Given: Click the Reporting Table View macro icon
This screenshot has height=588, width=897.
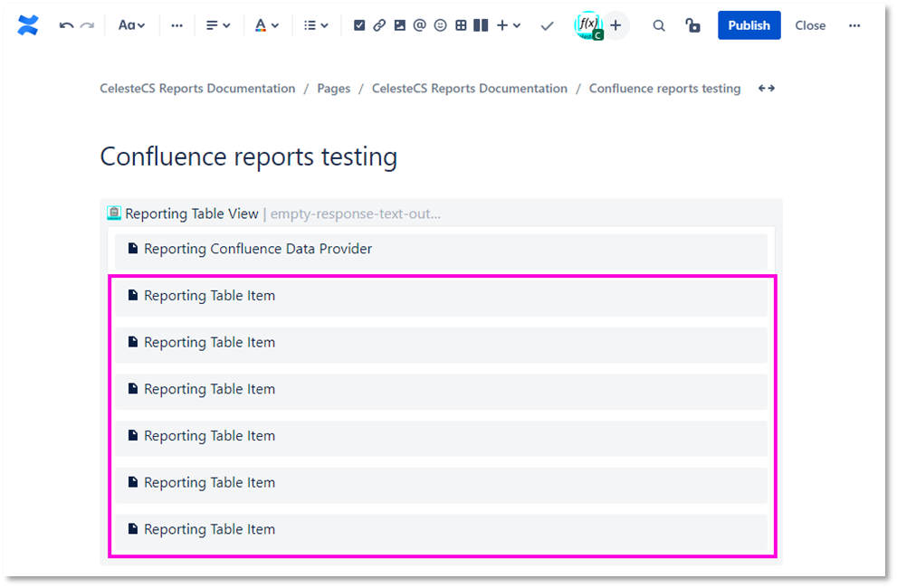Looking at the screenshot, I should 114,213.
